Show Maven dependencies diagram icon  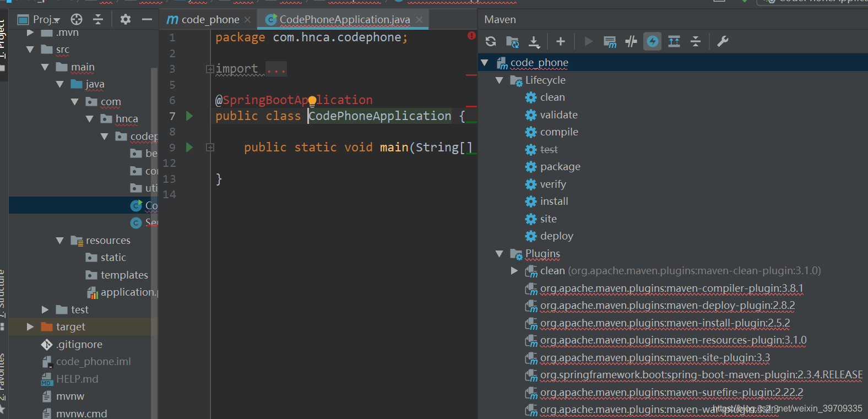[674, 41]
